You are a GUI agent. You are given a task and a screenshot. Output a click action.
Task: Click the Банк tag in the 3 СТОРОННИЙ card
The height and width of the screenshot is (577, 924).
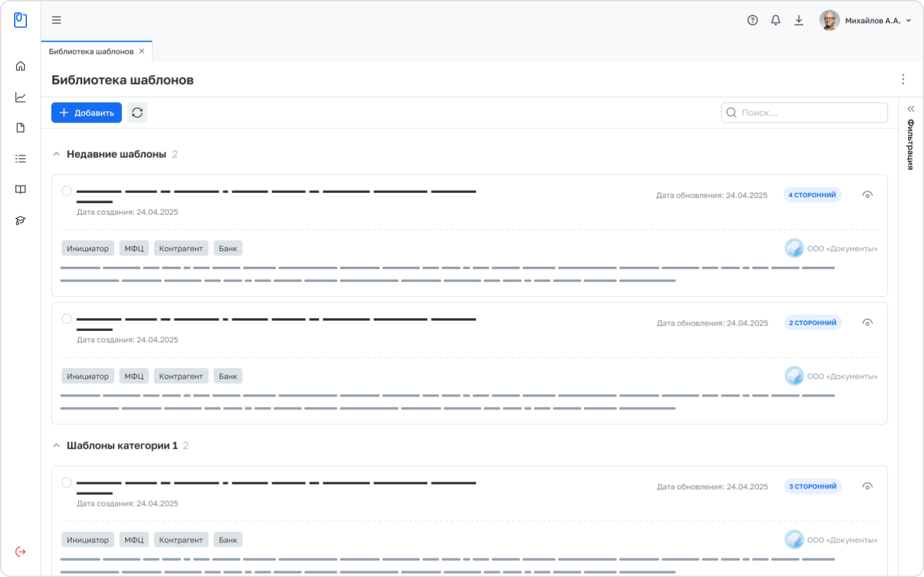coord(228,540)
